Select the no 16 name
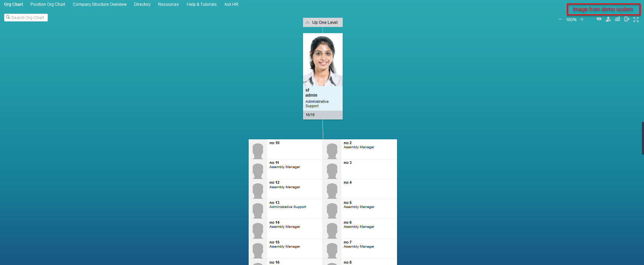 tap(274, 262)
